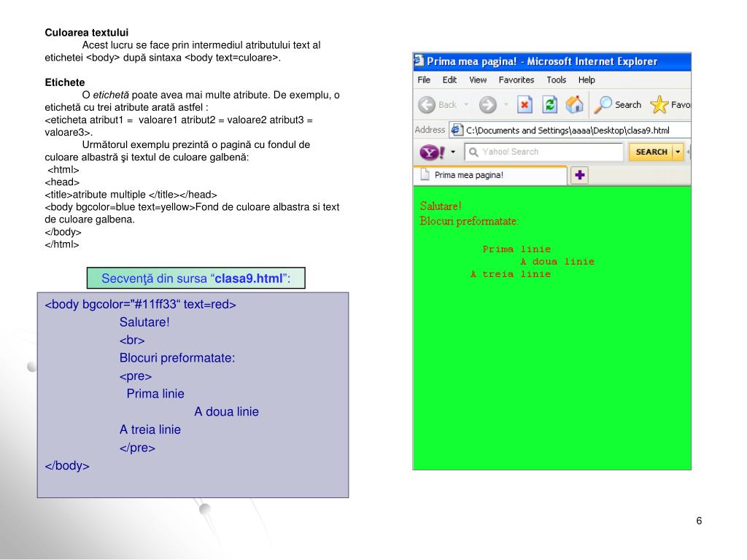Click the slide page number 6
The width and height of the screenshot is (747, 560).
point(699,521)
